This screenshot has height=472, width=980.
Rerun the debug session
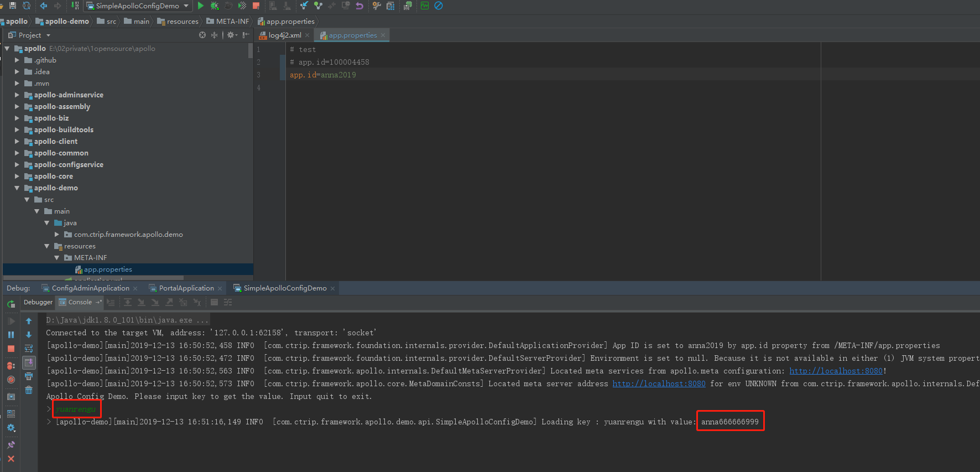point(11,304)
